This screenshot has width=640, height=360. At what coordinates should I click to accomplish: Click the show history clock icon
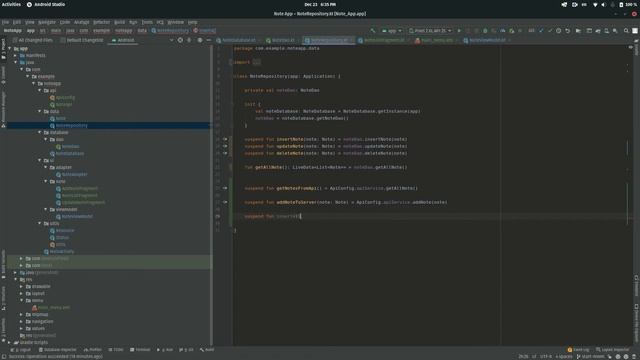click(x=559, y=31)
